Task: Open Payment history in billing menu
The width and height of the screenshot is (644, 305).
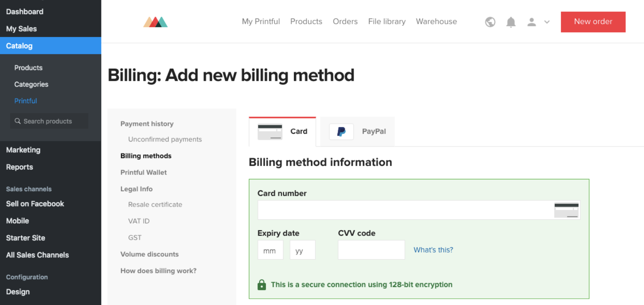Action: [147, 124]
